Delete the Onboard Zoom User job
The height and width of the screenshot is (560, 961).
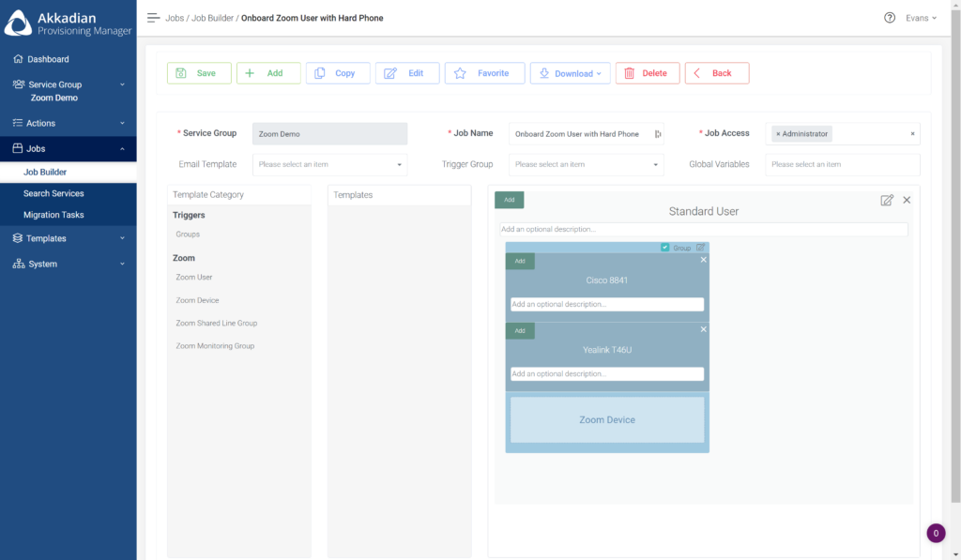click(646, 72)
